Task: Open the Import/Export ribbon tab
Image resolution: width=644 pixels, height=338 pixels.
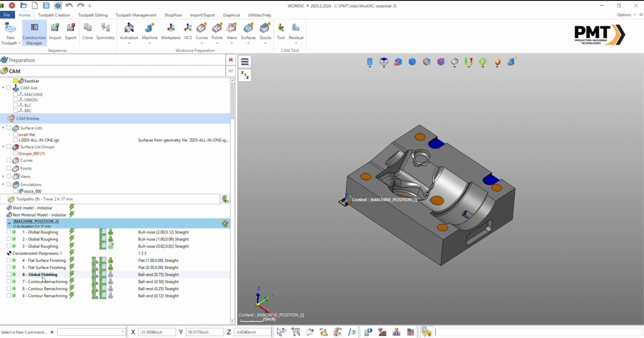Action: (x=202, y=15)
